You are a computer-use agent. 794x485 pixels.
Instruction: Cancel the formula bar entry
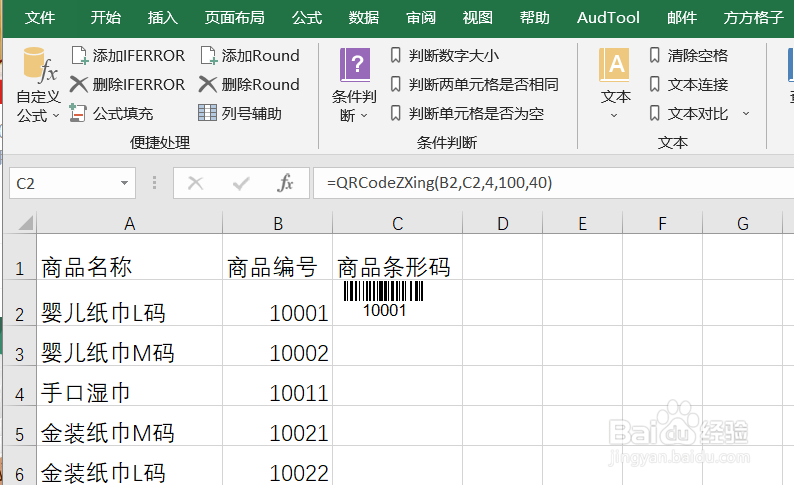pos(195,183)
